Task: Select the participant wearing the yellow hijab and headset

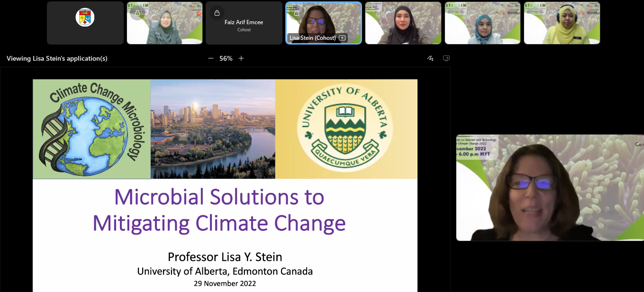Action: [x=562, y=24]
